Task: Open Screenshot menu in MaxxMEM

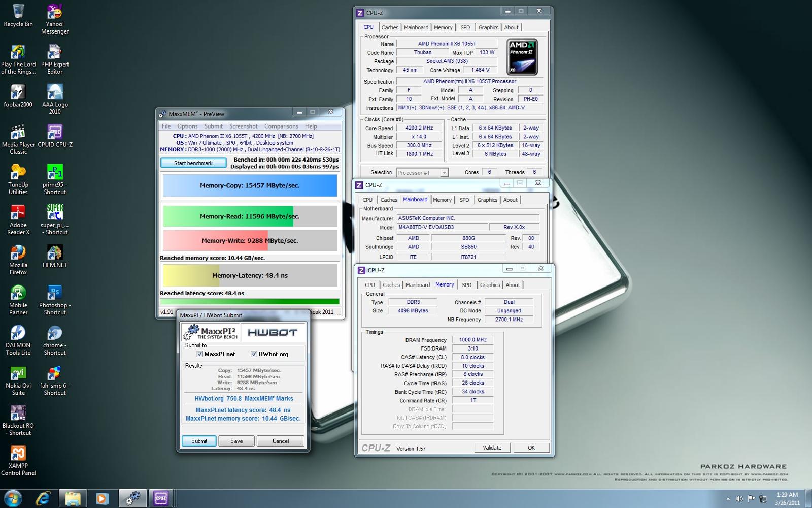Action: click(244, 126)
